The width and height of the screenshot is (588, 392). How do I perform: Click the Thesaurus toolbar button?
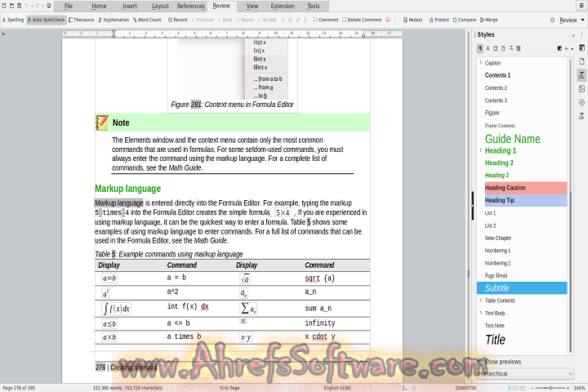[81, 19]
